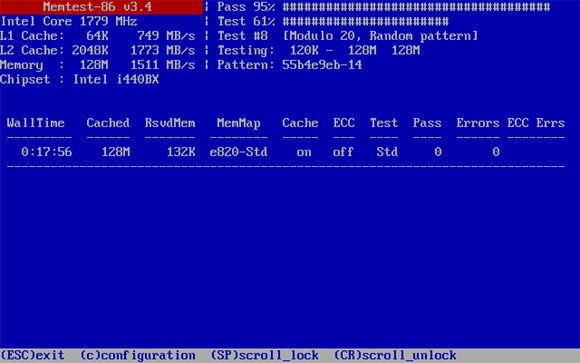Screen dimensions: 580x363
Task: Click the RsvdMem column header
Action: pos(170,123)
